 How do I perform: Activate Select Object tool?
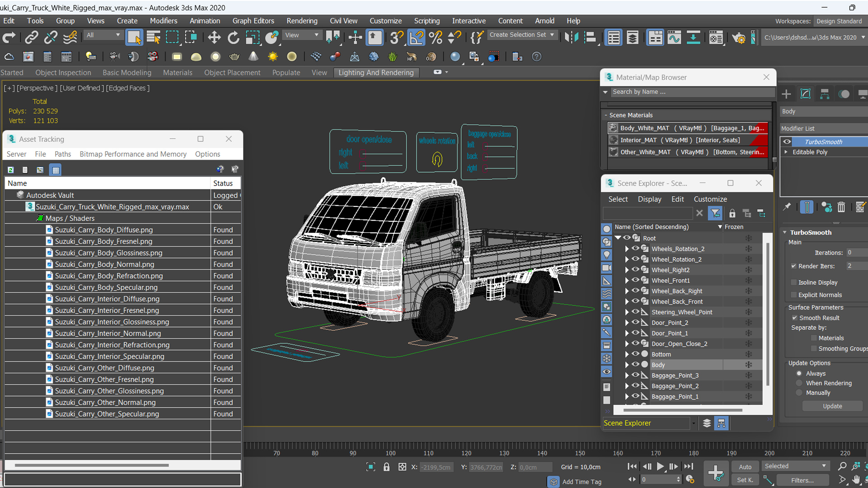tap(134, 38)
